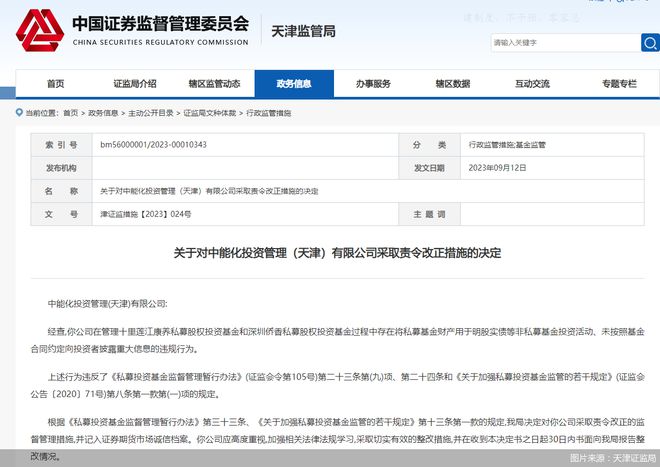Click the main article title heading

(x=337, y=253)
